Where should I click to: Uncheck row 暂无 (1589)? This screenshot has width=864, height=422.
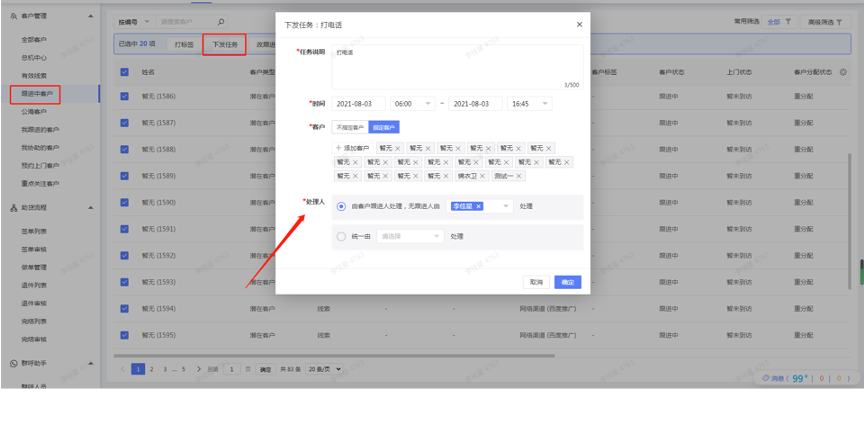click(125, 176)
